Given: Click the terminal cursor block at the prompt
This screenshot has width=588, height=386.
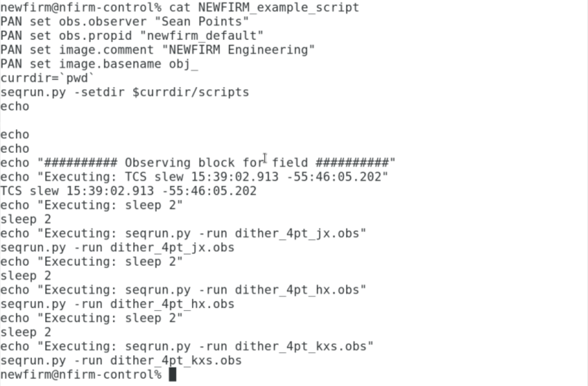Looking at the screenshot, I should coord(173,374).
